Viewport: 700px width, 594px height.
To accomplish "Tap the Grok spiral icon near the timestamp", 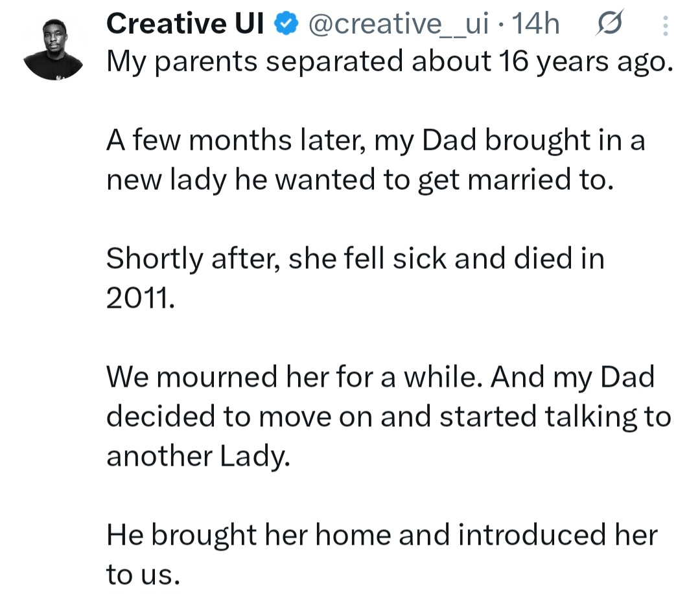I will click(610, 23).
